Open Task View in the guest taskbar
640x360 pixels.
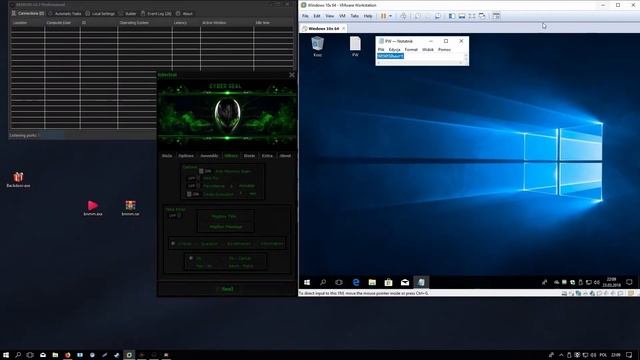pyautogui.click(x=339, y=282)
